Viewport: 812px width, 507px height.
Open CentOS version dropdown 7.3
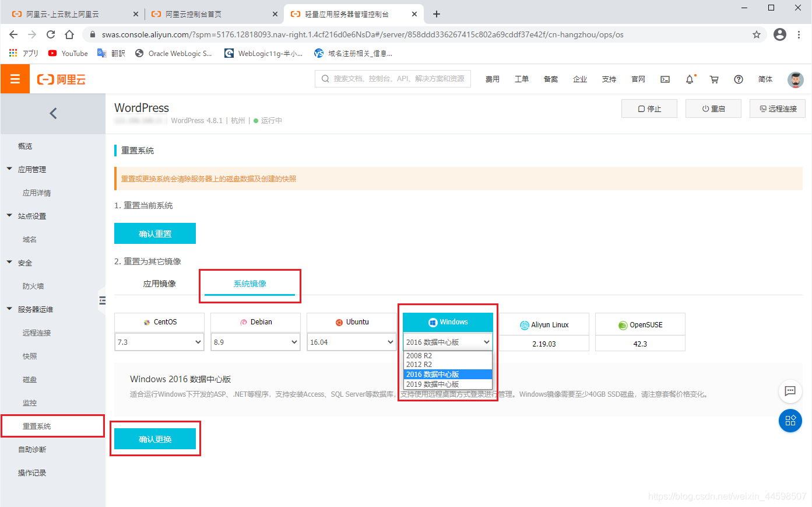pos(160,342)
